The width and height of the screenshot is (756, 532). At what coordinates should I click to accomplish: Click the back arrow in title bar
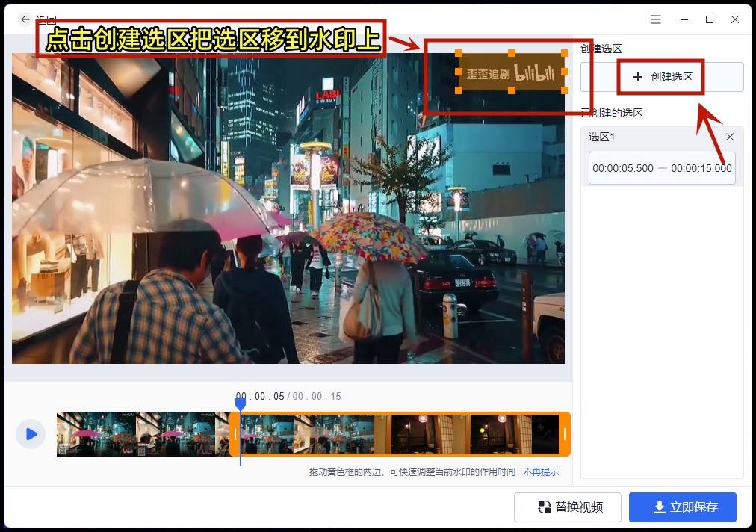pyautogui.click(x=25, y=19)
